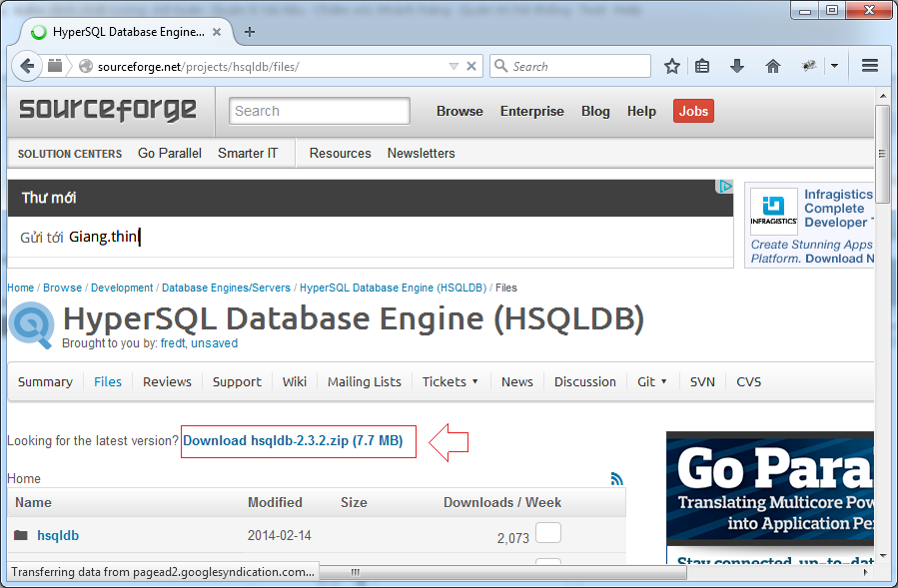Click the site identity globe icon
898x588 pixels.
(x=86, y=67)
